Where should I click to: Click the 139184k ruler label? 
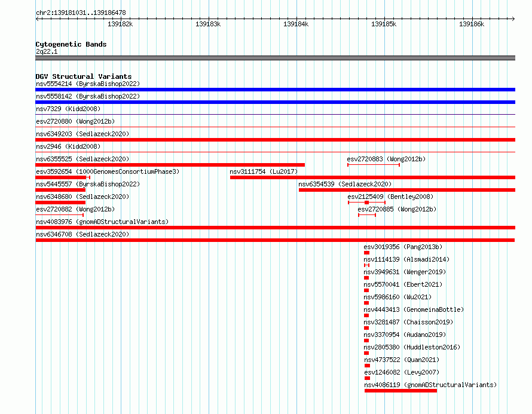coord(296,24)
